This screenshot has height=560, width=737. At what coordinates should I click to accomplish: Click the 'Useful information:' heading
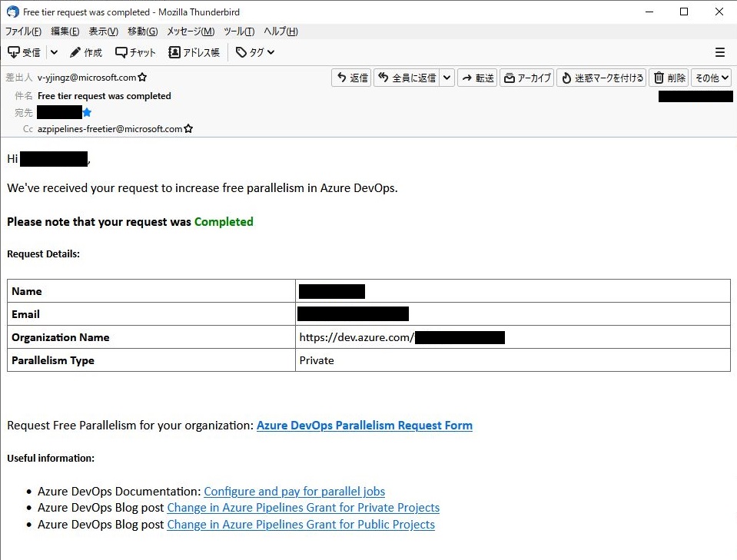pyautogui.click(x=51, y=458)
